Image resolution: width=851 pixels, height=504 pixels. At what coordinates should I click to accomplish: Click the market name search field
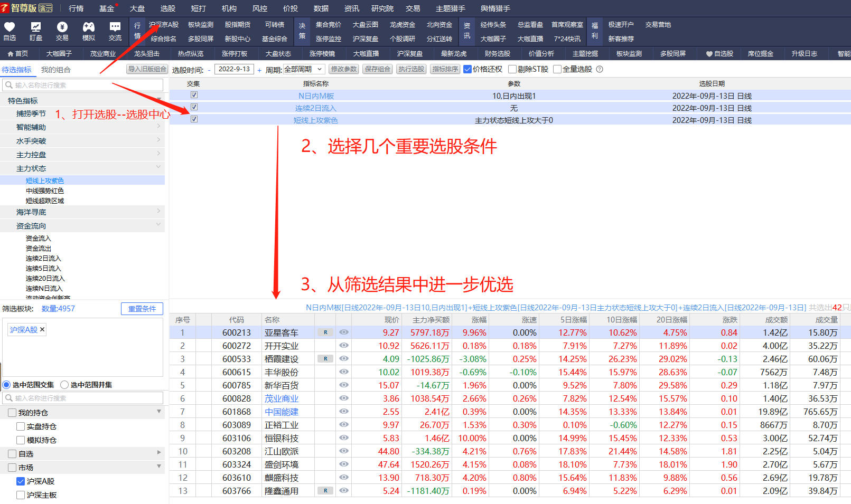(x=83, y=398)
